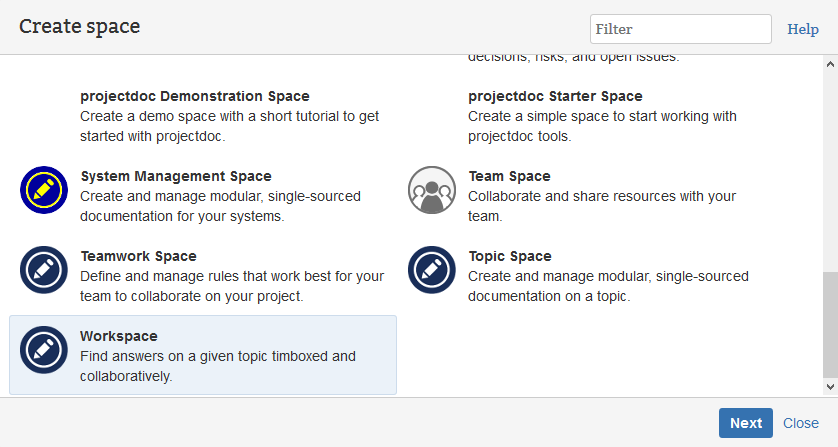Select the Workspace heading
This screenshot has height=447, width=838.
118,336
